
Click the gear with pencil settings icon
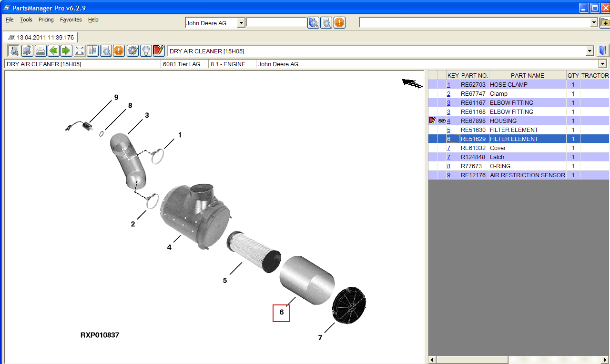pyautogui.click(x=132, y=51)
